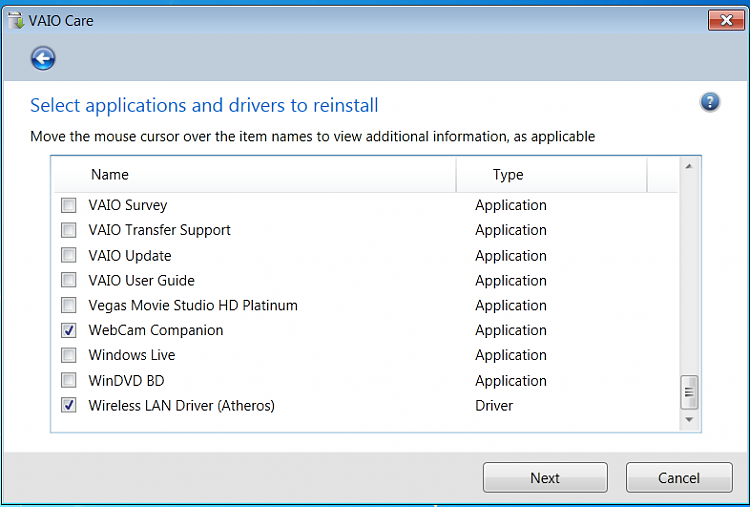Click the Application type for WebCam Companion
The width and height of the screenshot is (750, 507).
[510, 330]
